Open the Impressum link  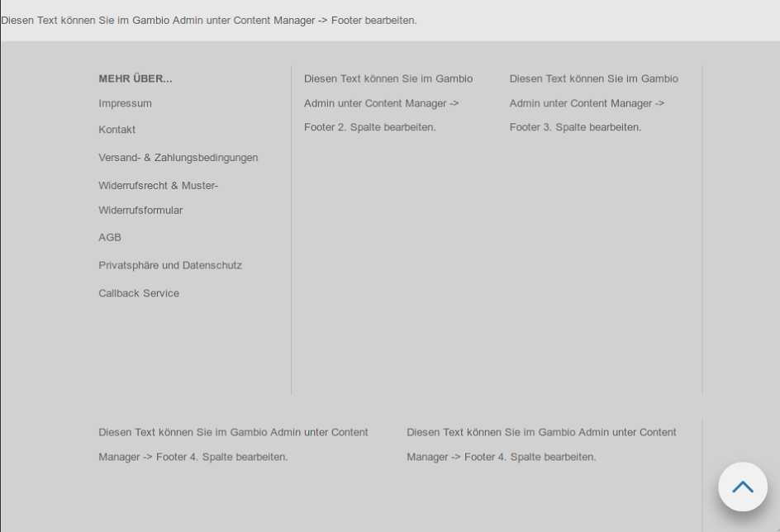coord(125,103)
